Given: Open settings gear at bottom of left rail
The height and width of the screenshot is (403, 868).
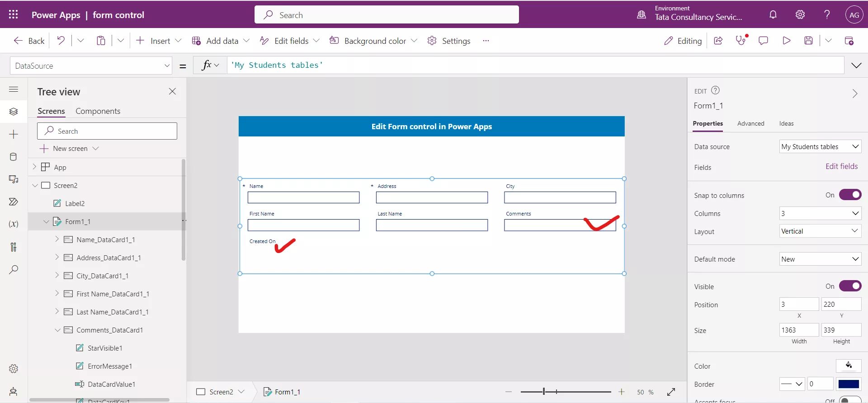Looking at the screenshot, I should [x=14, y=369].
